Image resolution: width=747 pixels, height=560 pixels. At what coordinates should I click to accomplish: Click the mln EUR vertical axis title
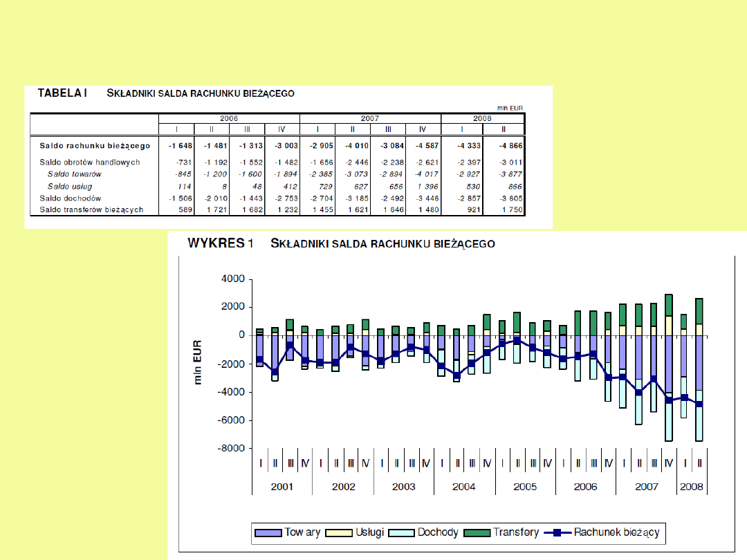(198, 363)
